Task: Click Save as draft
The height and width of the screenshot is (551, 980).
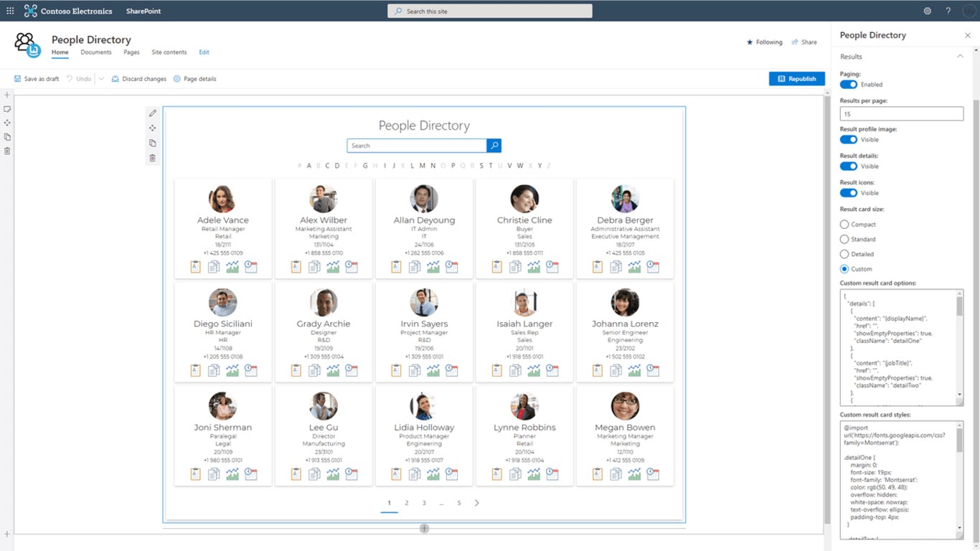Action: (37, 79)
